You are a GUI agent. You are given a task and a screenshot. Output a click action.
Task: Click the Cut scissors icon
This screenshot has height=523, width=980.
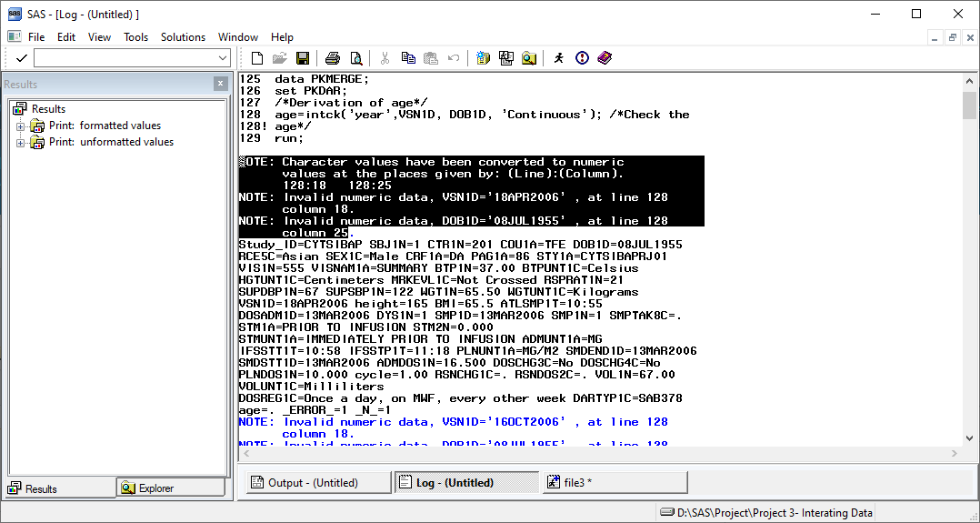point(385,58)
